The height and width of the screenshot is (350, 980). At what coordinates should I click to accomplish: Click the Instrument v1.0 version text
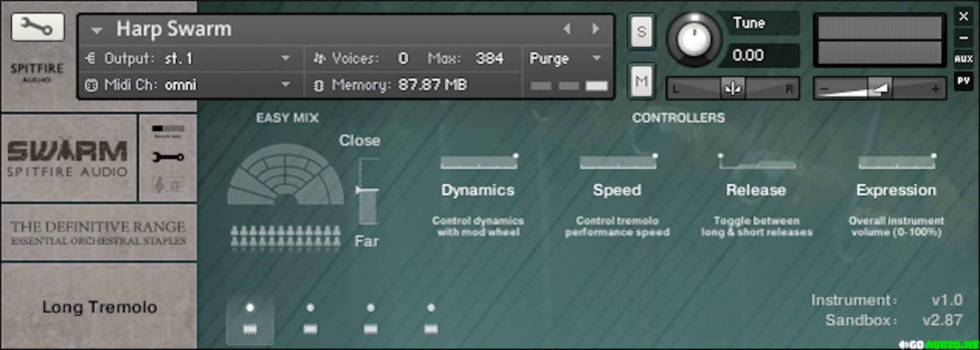click(x=886, y=300)
